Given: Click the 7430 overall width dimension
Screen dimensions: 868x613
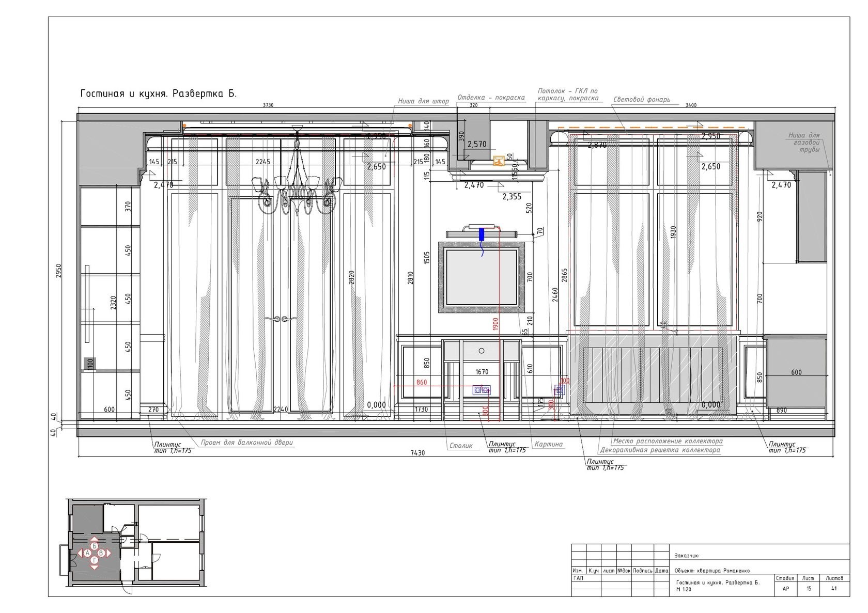Looking at the screenshot, I should [417, 453].
